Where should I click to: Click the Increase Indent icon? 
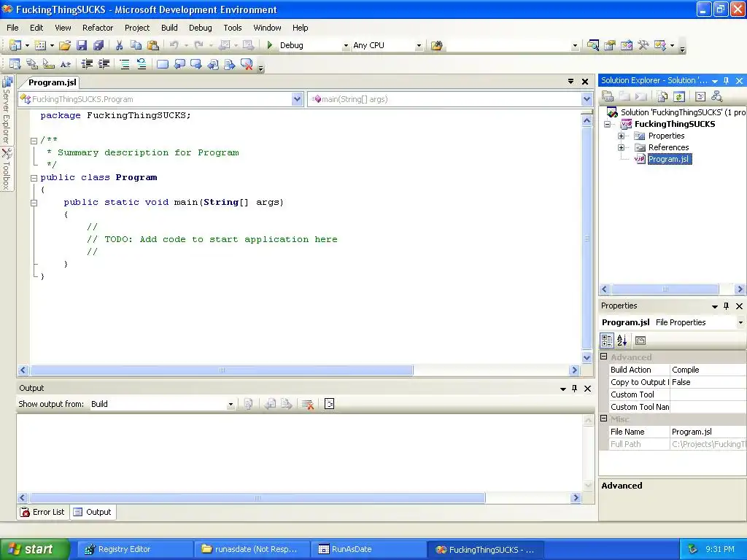[104, 64]
